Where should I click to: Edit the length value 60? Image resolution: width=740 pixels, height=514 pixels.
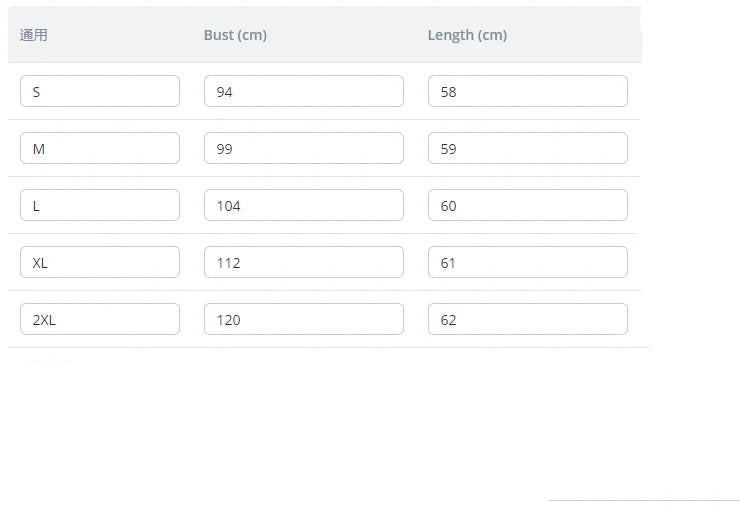pyautogui.click(x=527, y=205)
